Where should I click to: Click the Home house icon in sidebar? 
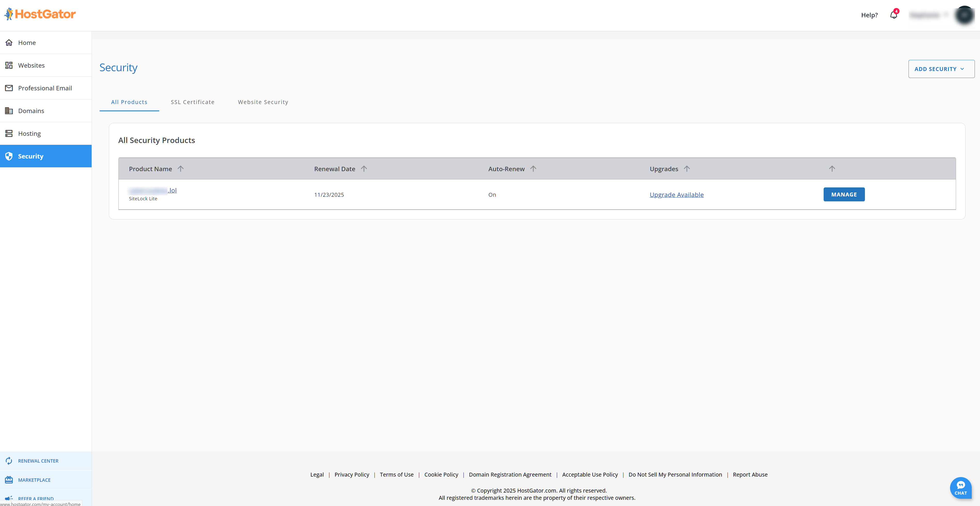click(9, 43)
